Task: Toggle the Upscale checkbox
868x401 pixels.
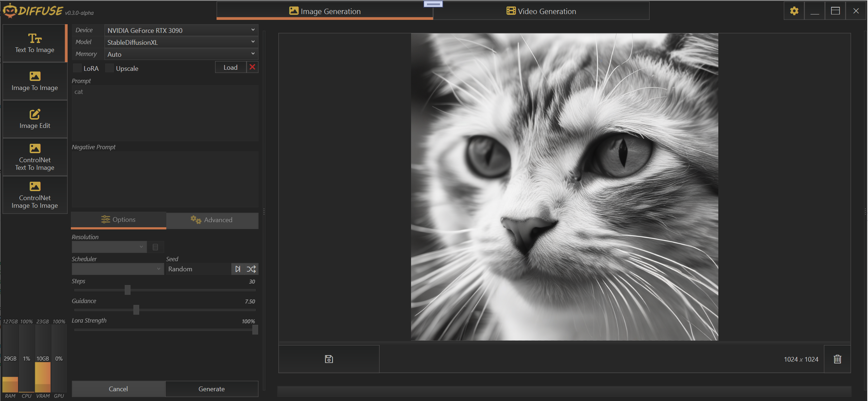Action: coord(110,68)
